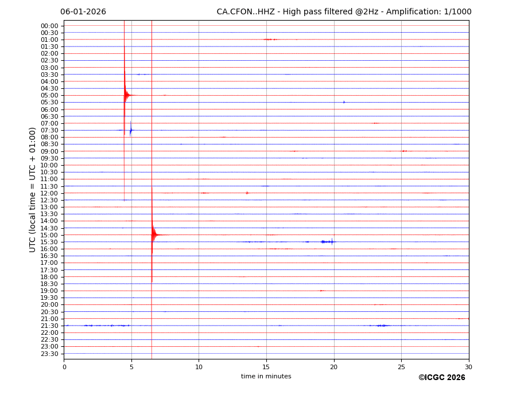Click the ©ICGC 2026 copyright text
This screenshot has width=532, height=399.
tap(441, 378)
